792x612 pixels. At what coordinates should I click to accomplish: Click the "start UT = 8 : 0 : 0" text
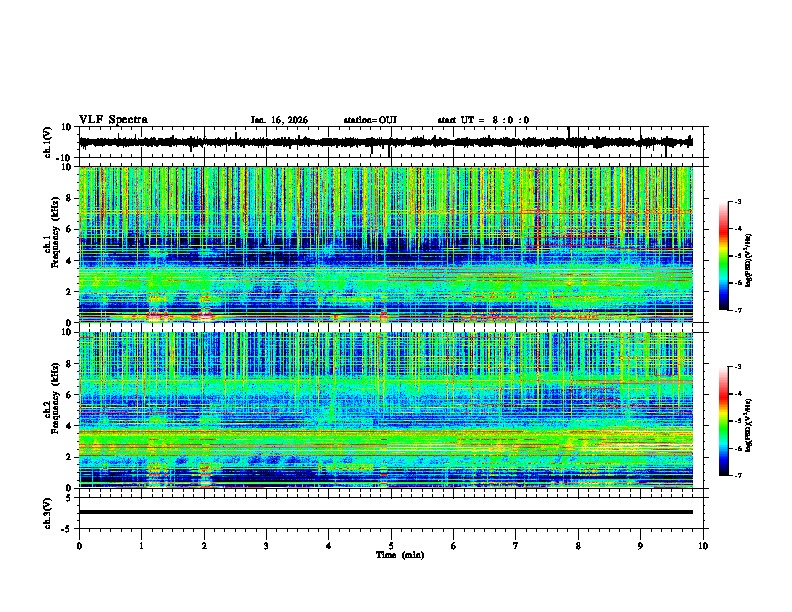click(483, 120)
